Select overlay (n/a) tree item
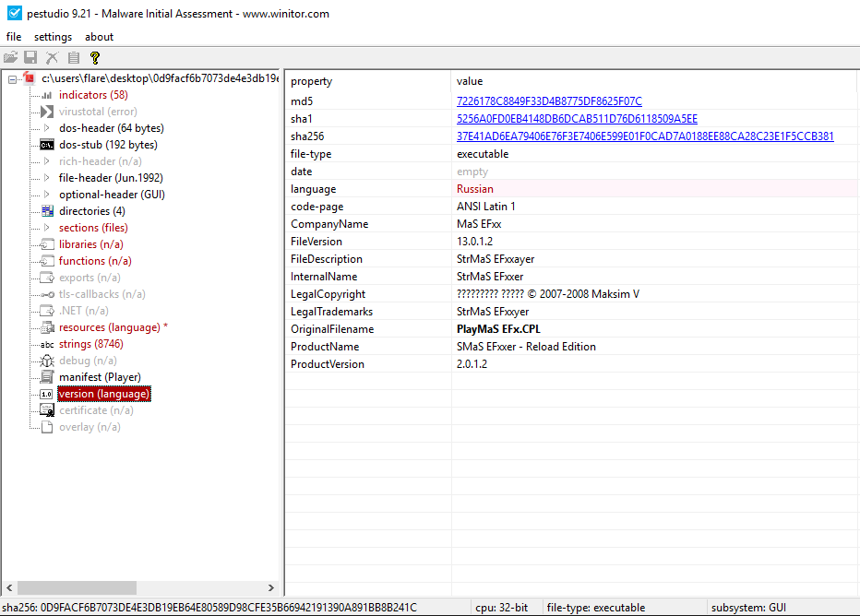This screenshot has height=616, width=860. pos(90,427)
